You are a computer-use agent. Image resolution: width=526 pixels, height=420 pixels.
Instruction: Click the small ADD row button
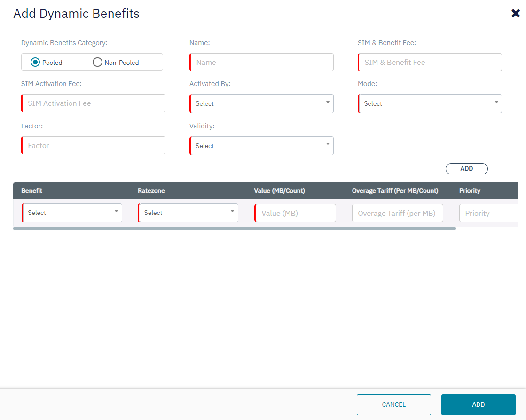[466, 169]
